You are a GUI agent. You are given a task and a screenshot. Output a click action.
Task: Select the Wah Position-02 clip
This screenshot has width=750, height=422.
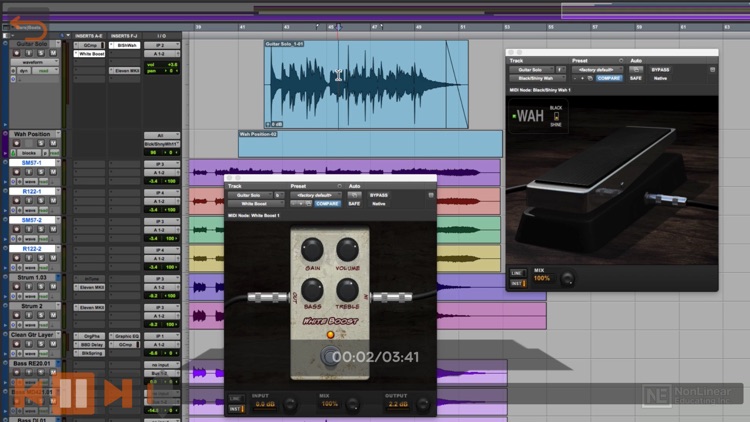pyautogui.click(x=370, y=144)
